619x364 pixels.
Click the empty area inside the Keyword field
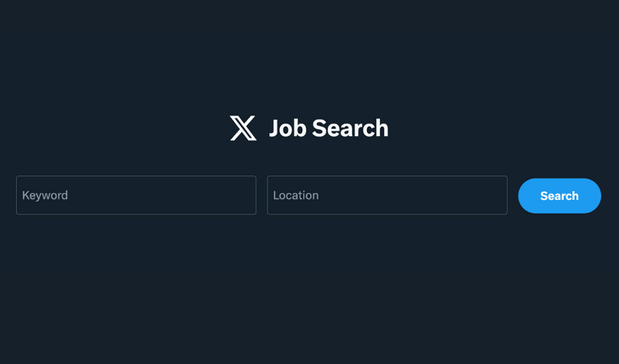tap(167, 195)
